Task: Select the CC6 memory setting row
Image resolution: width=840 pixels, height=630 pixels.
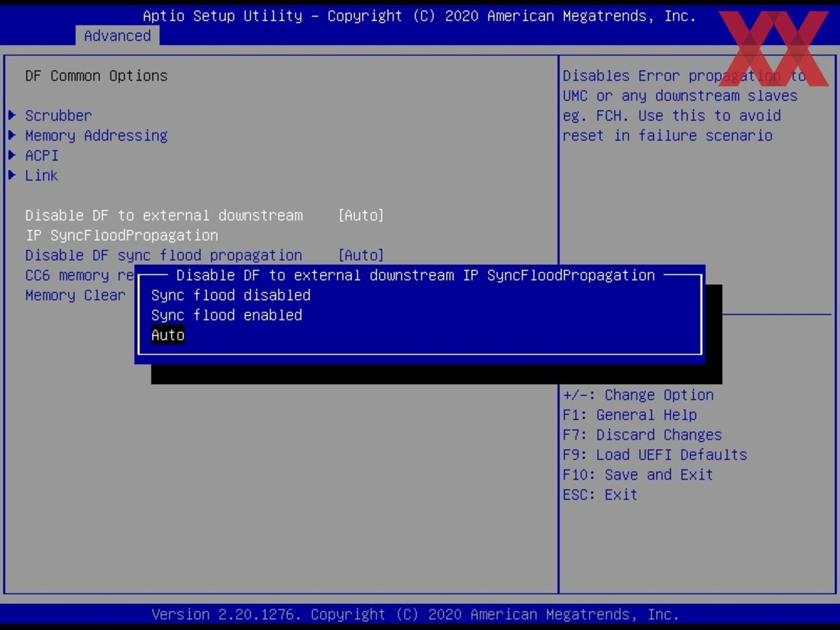Action: [80, 275]
